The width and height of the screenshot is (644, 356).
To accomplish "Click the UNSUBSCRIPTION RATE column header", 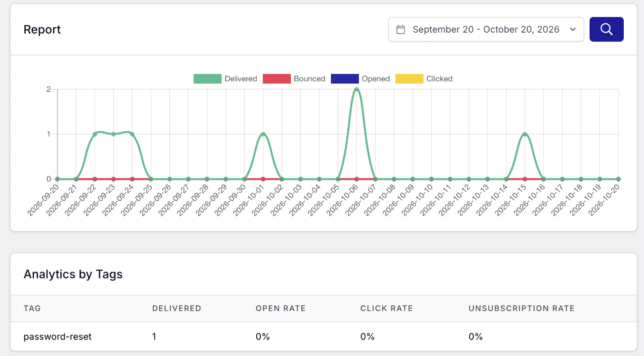I will pos(522,308).
